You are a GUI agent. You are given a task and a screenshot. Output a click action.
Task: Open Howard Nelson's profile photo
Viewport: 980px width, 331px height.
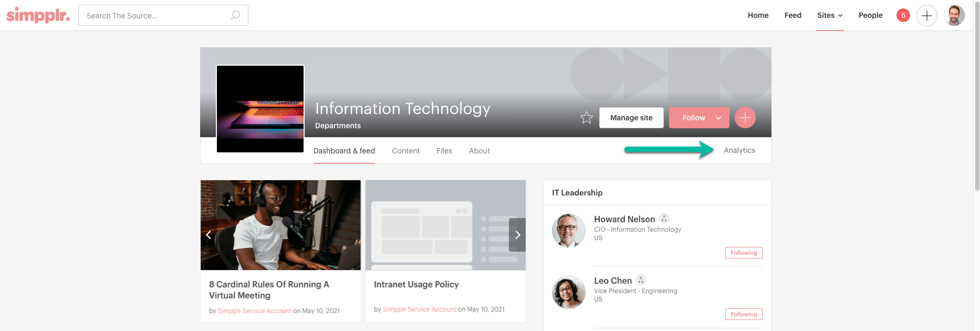pos(568,230)
